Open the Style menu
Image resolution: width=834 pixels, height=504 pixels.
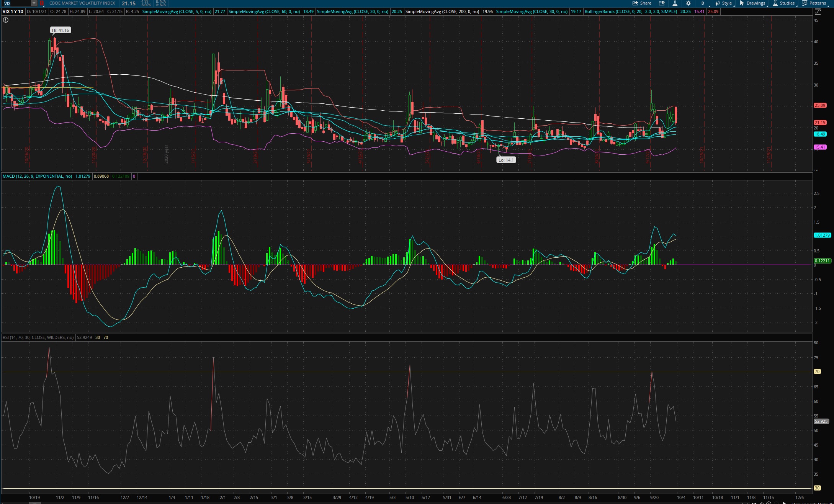pos(724,3)
